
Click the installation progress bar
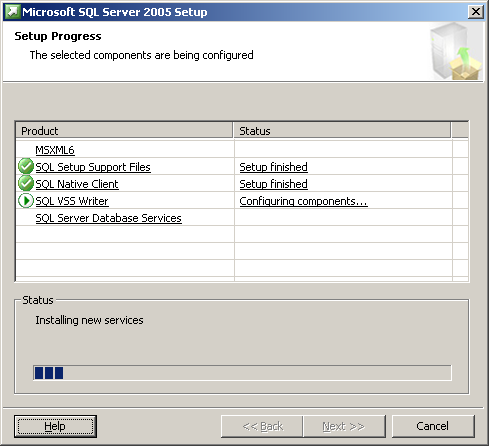click(242, 373)
